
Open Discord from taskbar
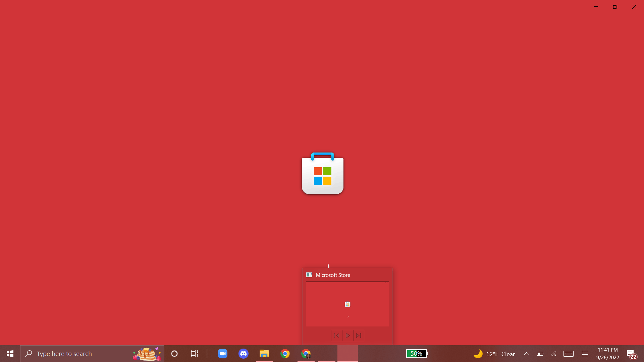pos(243,354)
